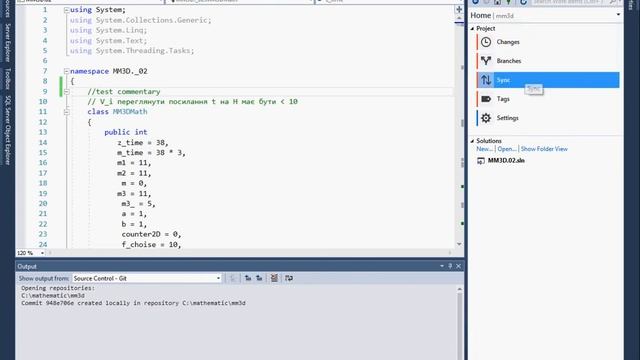This screenshot has height=360, width=640.
Task: Click the Team Explorer back arrow icon
Action: pyautogui.click(x=476, y=2)
